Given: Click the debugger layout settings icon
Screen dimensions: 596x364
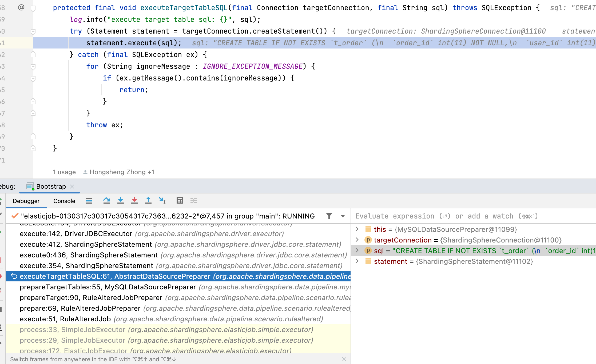Looking at the screenshot, I should pyautogui.click(x=89, y=200).
